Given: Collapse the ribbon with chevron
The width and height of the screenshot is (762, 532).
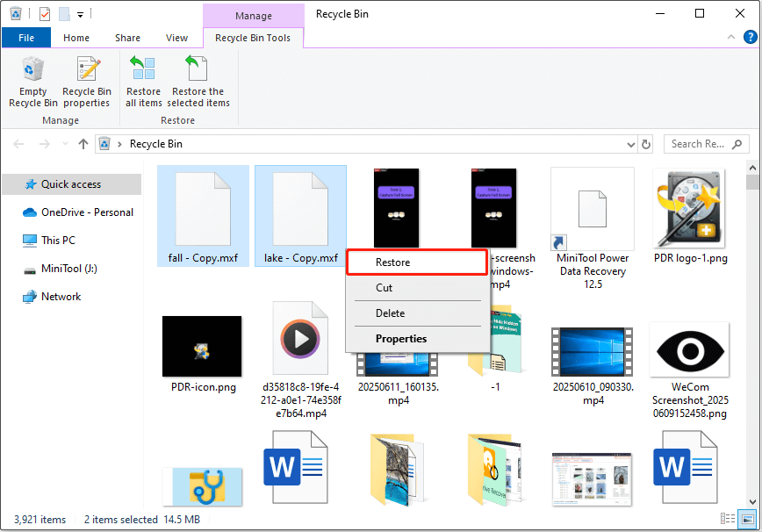Looking at the screenshot, I should coord(731,37).
